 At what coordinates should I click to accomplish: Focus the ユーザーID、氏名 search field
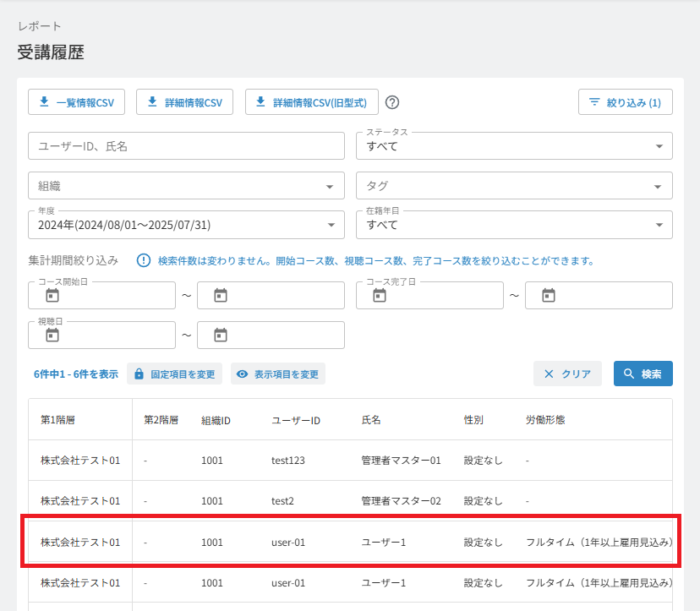(186, 146)
